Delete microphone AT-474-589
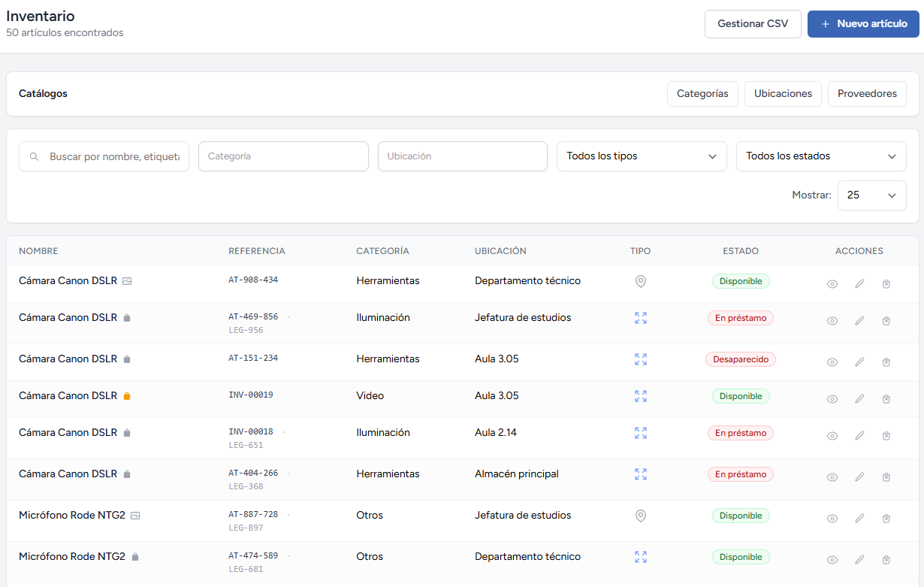 (x=886, y=560)
